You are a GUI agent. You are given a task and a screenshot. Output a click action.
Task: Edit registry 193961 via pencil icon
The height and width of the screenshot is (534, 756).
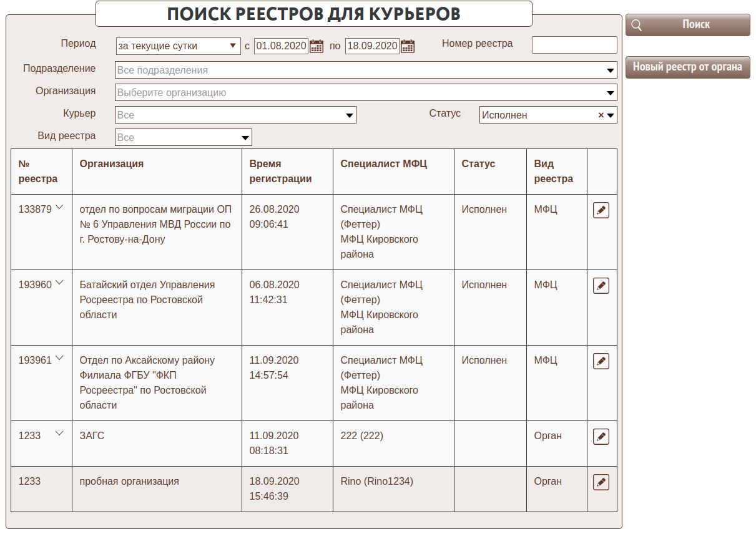point(601,361)
